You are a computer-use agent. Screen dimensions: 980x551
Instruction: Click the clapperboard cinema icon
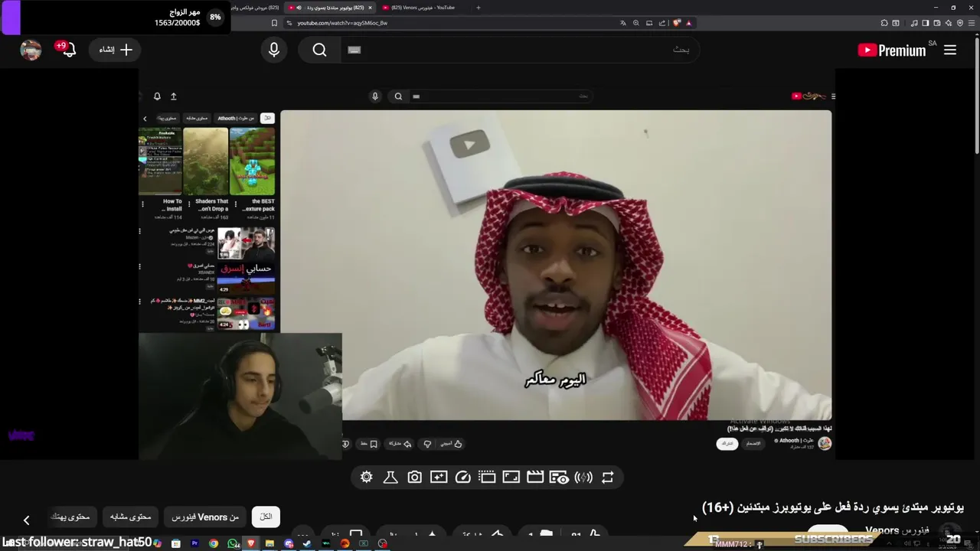pos(535,478)
